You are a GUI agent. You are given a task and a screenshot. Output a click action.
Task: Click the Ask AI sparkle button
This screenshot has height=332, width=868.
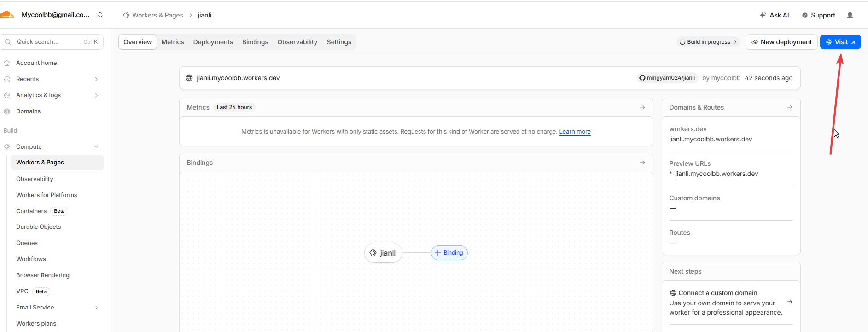(774, 15)
